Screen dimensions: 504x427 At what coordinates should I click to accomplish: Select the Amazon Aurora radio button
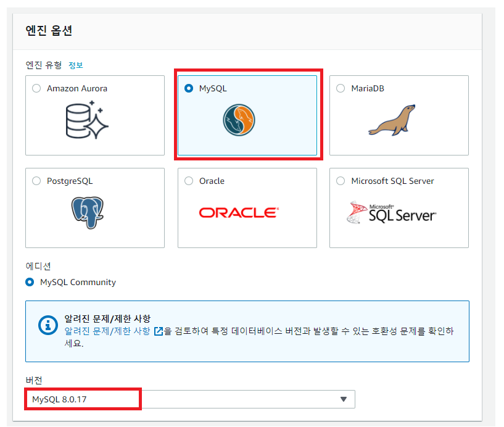pyautogui.click(x=36, y=88)
